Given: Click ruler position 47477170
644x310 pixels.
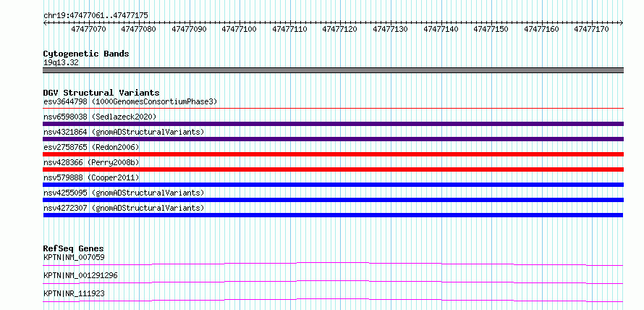Looking at the screenshot, I should point(591,29).
